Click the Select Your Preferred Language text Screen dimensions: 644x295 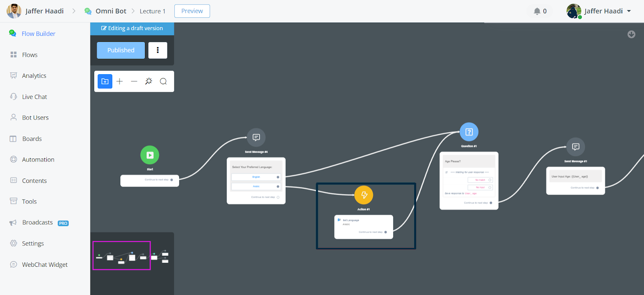tap(252, 167)
